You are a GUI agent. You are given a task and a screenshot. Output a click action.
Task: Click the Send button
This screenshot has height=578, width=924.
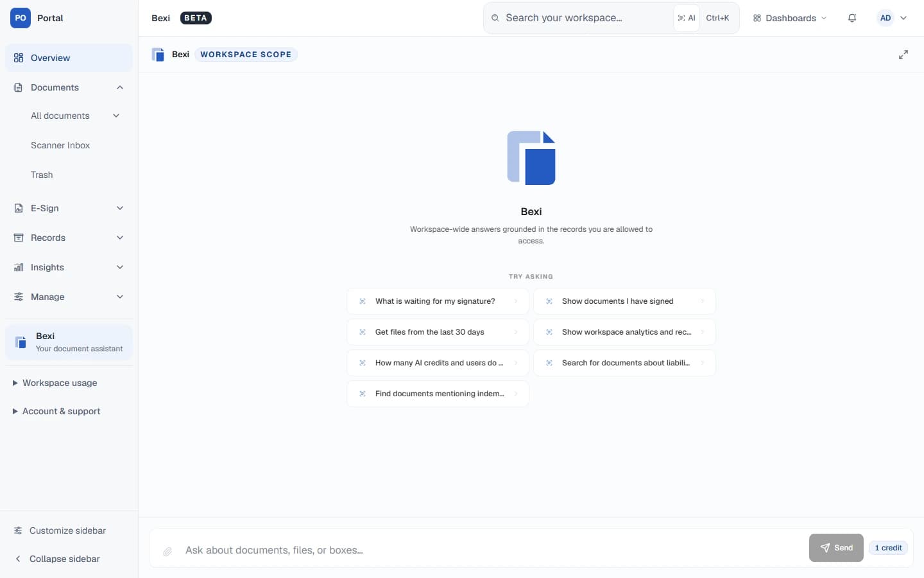click(836, 548)
